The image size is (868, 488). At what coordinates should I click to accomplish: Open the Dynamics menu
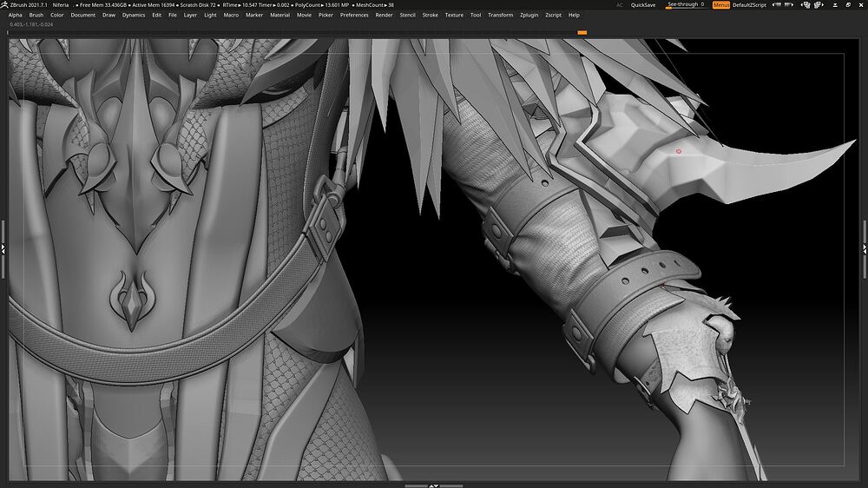pyautogui.click(x=134, y=15)
